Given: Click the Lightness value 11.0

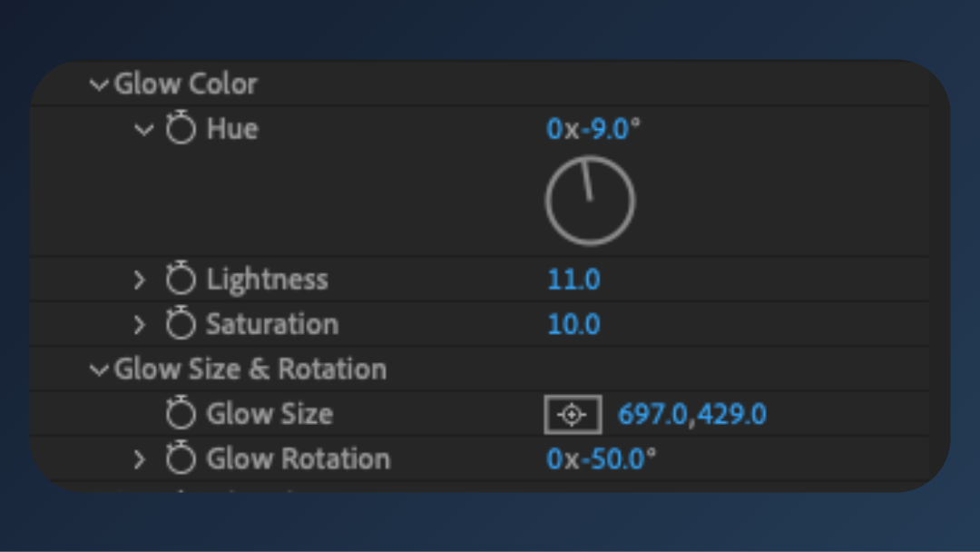Looking at the screenshot, I should tap(573, 280).
